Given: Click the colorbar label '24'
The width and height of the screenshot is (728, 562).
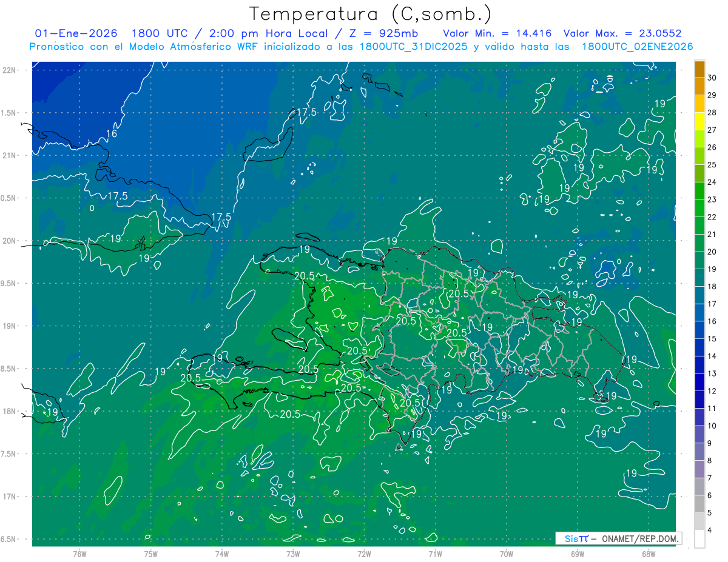Looking at the screenshot, I should point(712,182).
